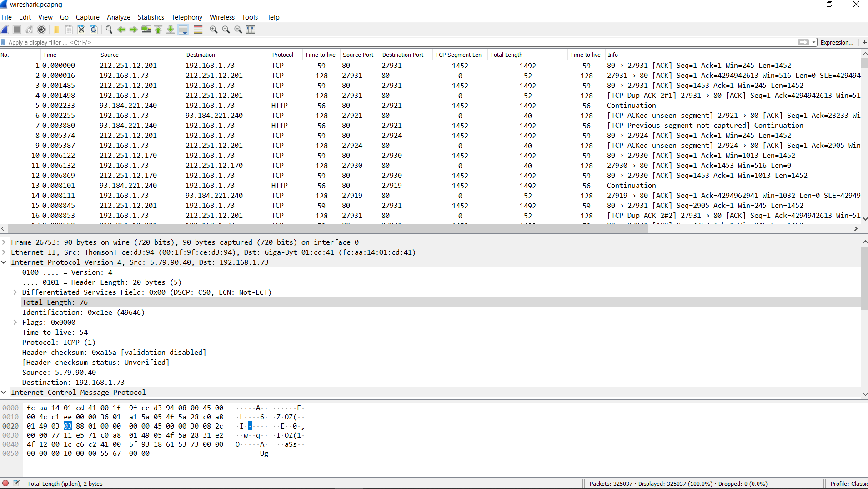
Task: Click the reload capture file icon
Action: point(94,30)
